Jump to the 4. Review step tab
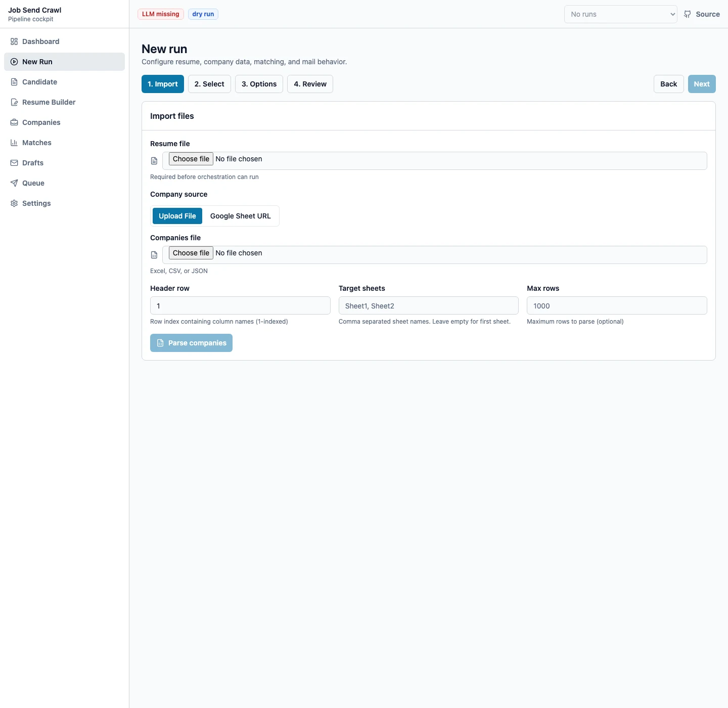The image size is (728, 708). (x=310, y=84)
